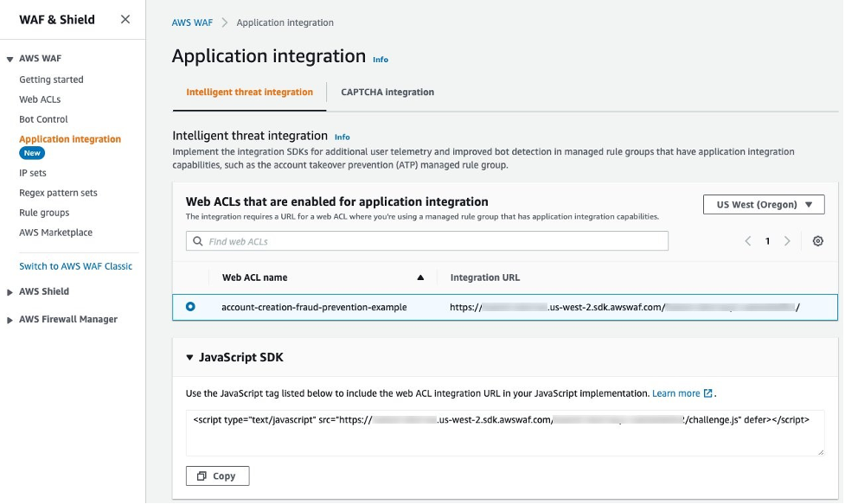Open Switch to AWS WAF Classic link
This screenshot has width=845, height=504.
(x=76, y=265)
